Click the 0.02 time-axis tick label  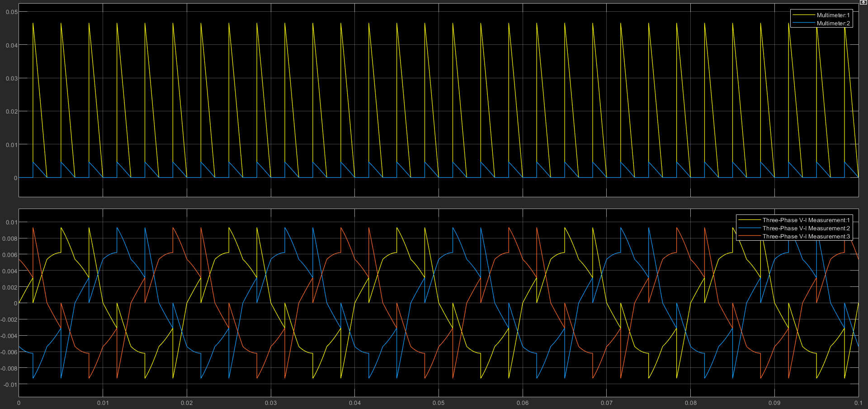[x=187, y=403]
